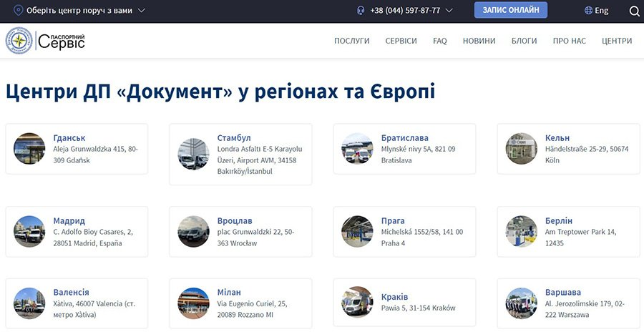644x332 pixels.
Task: Switch language to Eng
Action: (602, 10)
